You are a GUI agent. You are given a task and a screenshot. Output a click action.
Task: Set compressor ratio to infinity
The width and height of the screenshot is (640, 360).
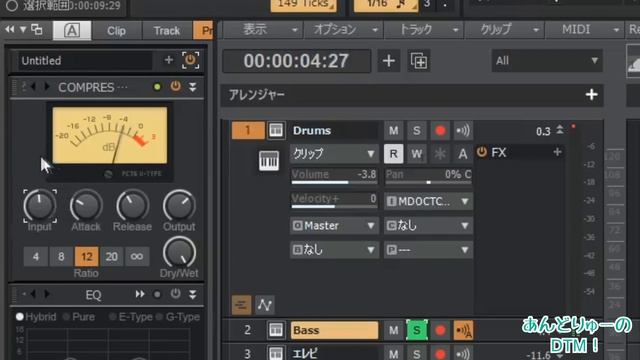click(137, 256)
